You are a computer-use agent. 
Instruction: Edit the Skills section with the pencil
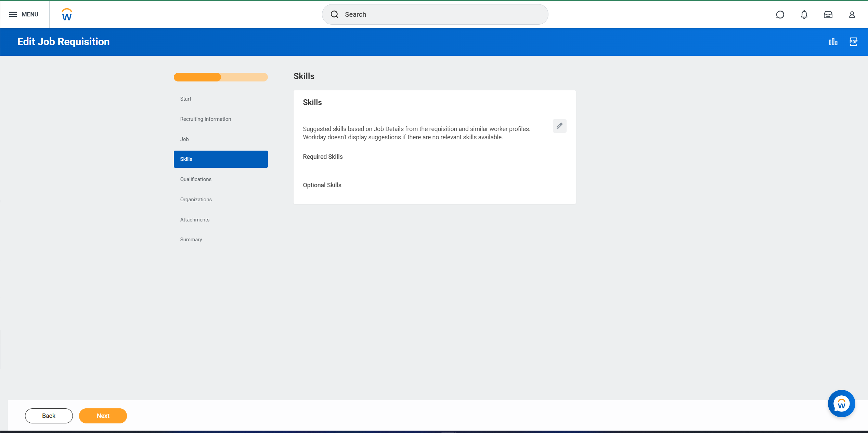click(559, 126)
